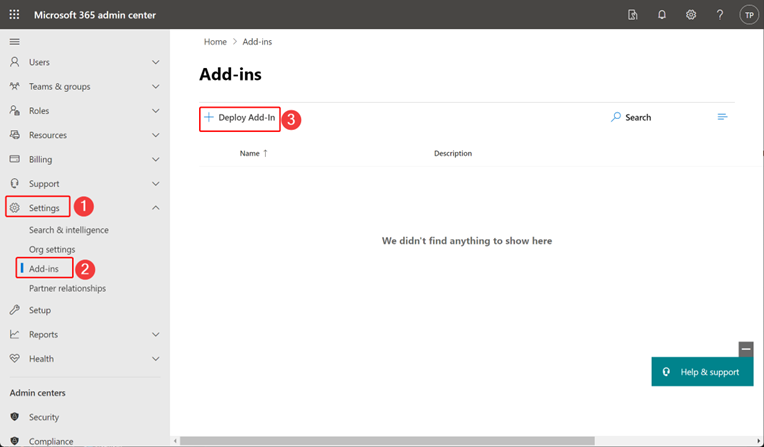This screenshot has height=447, width=764.
Task: Click the Teams & groups icon
Action: [x=15, y=86]
